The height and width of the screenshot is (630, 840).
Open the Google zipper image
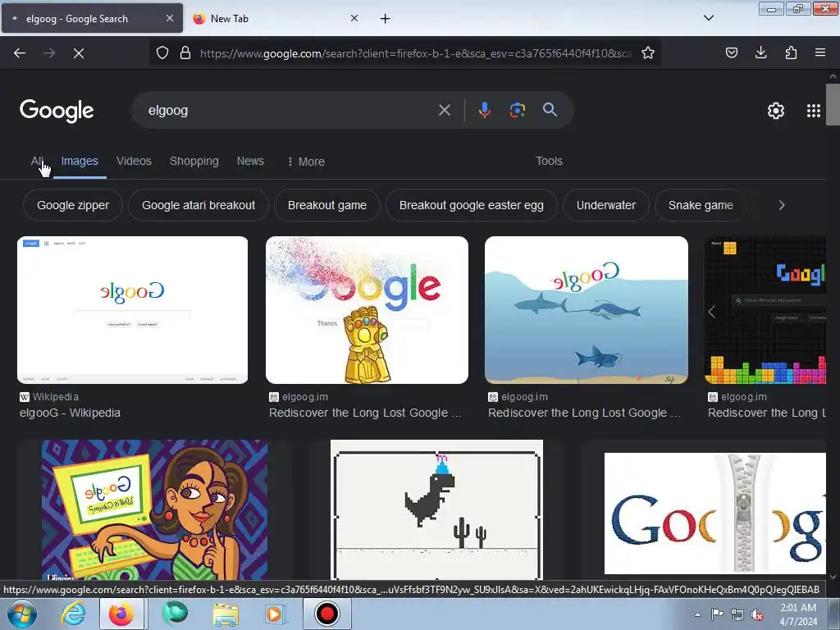(x=715, y=514)
